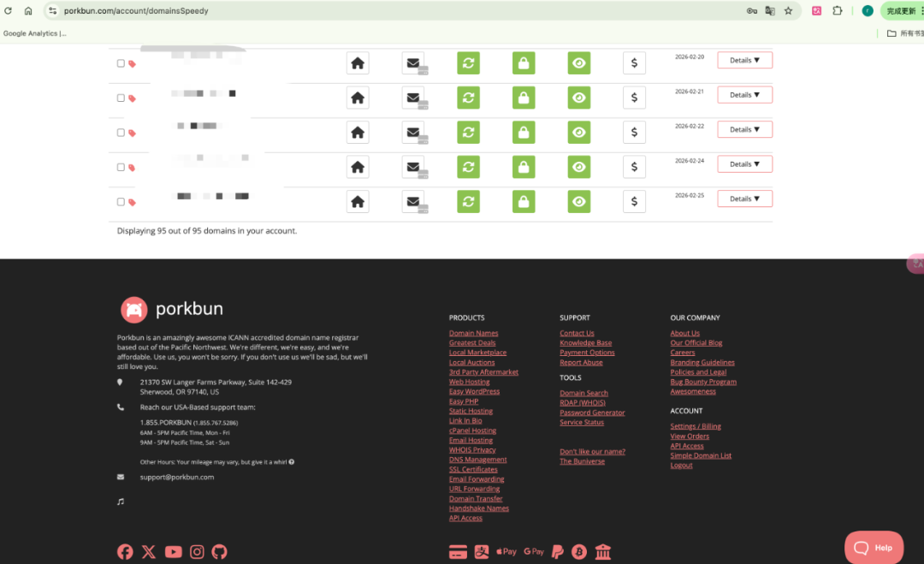Image resolution: width=924 pixels, height=564 pixels.
Task: Open the Help chat button
Action: pos(874,548)
